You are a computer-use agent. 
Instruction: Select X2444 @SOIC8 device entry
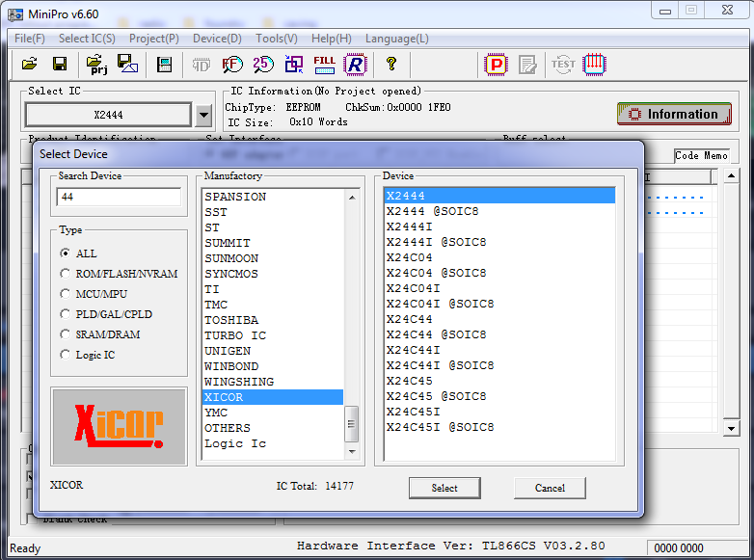click(x=499, y=211)
